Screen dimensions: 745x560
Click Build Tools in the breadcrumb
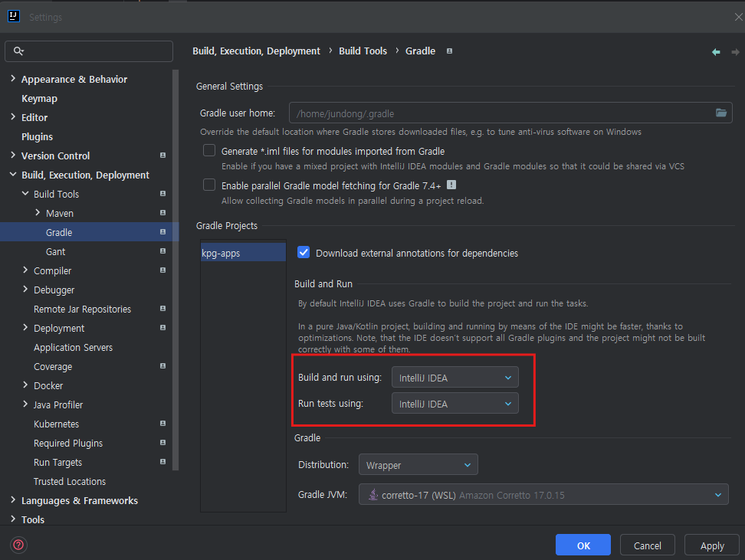(x=363, y=51)
